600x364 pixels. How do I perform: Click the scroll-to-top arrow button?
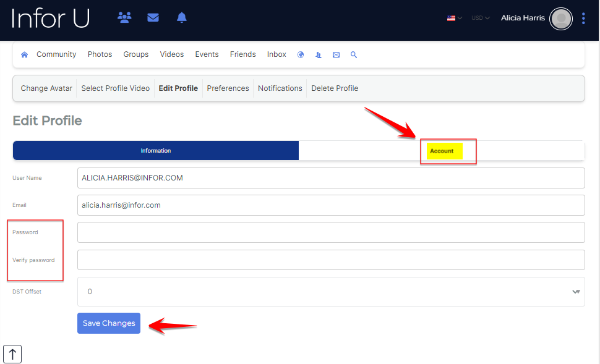[12, 354]
